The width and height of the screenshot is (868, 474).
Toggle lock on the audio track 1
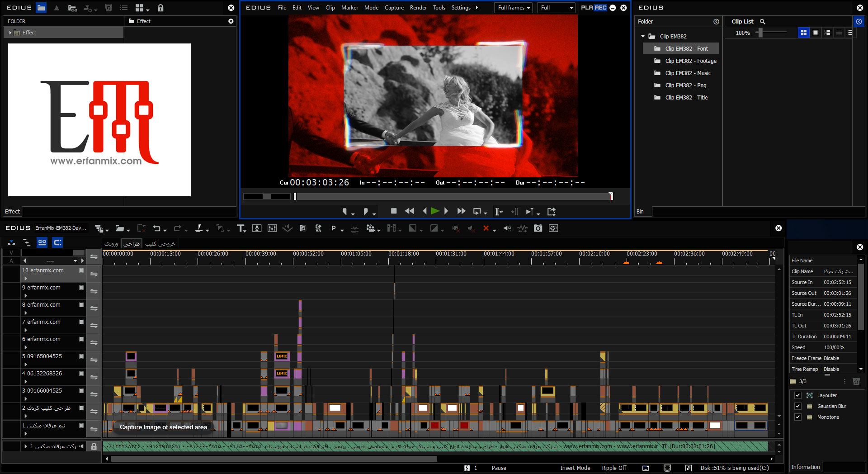(94, 446)
